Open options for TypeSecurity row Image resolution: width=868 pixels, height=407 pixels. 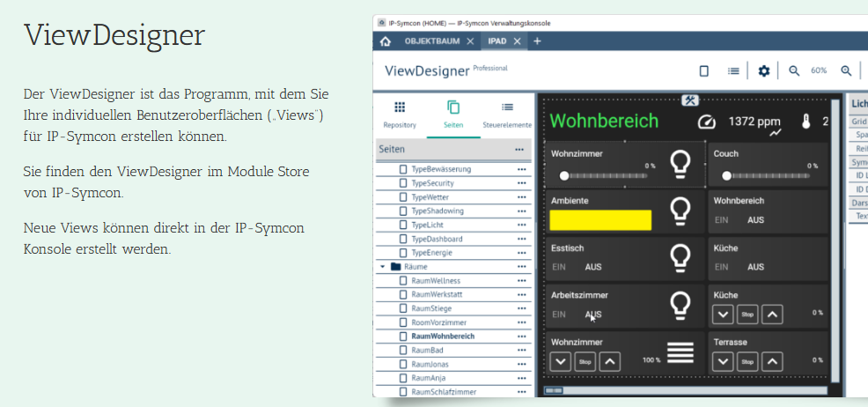coord(521,183)
